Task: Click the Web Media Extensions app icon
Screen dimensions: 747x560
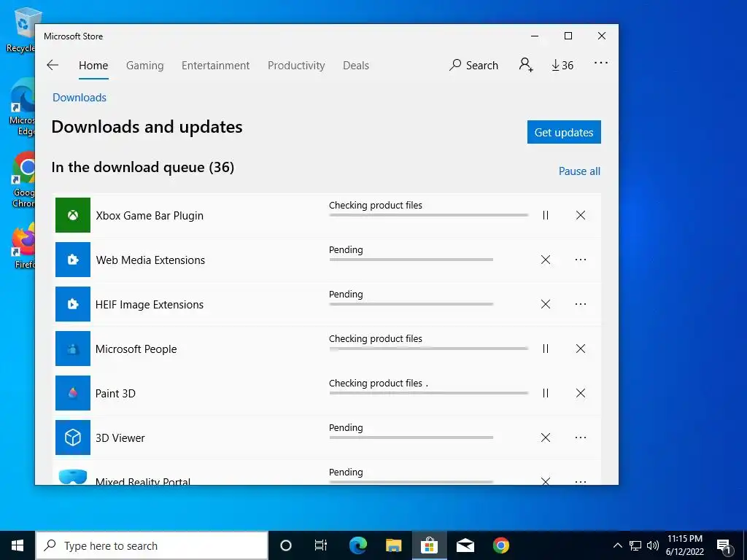Action: click(x=73, y=260)
